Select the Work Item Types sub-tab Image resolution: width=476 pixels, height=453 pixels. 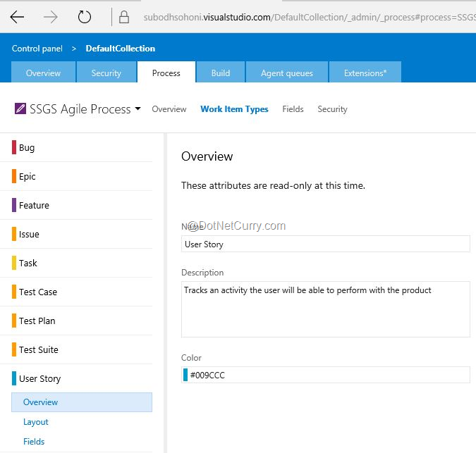tap(234, 109)
